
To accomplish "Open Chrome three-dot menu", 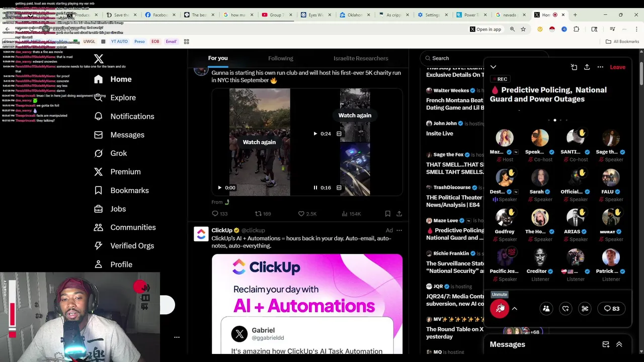I will click(x=636, y=29).
